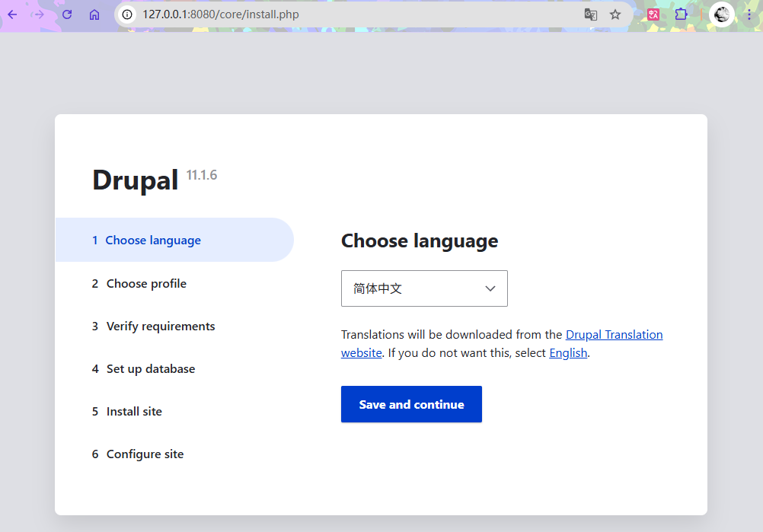Bookmark this page with star icon

(x=615, y=14)
